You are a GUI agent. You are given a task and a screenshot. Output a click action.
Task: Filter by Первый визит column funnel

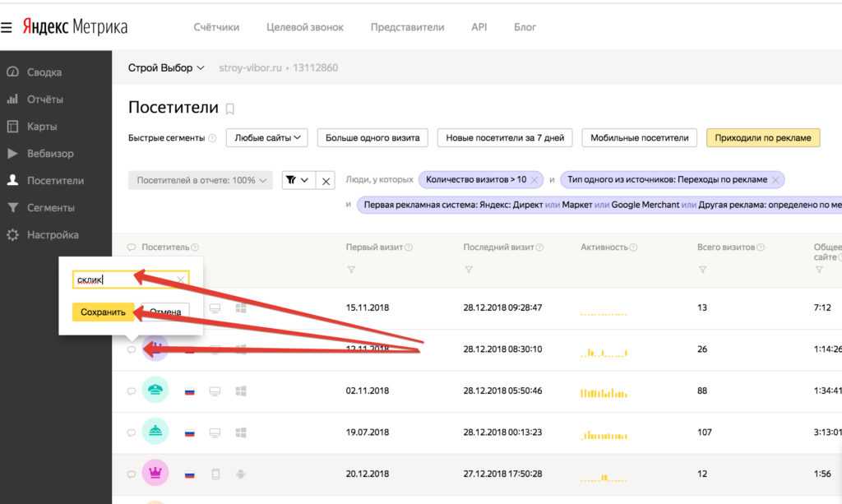[x=350, y=270]
